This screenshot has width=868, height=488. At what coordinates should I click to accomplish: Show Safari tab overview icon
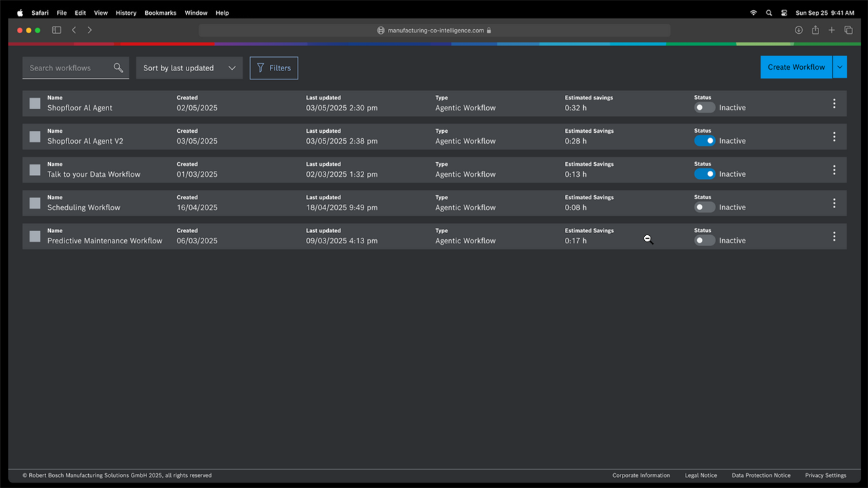click(848, 30)
